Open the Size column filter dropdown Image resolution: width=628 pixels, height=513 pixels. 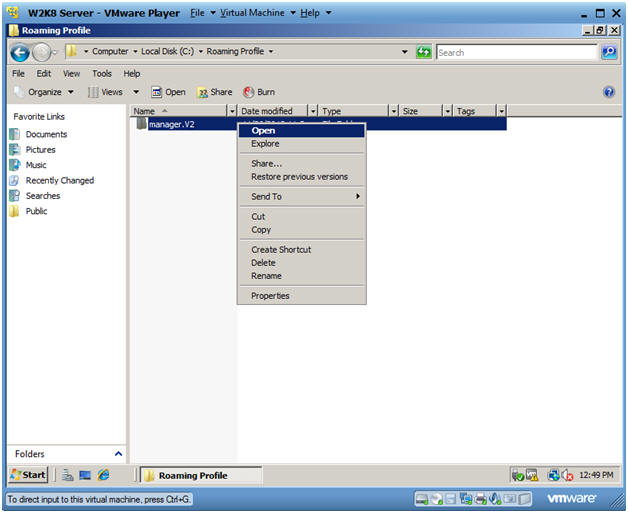[x=448, y=111]
